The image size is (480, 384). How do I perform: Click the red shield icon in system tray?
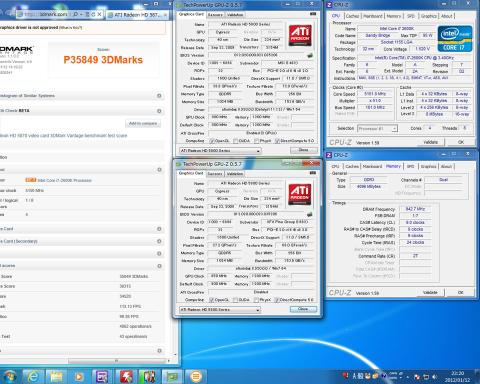tap(346, 376)
